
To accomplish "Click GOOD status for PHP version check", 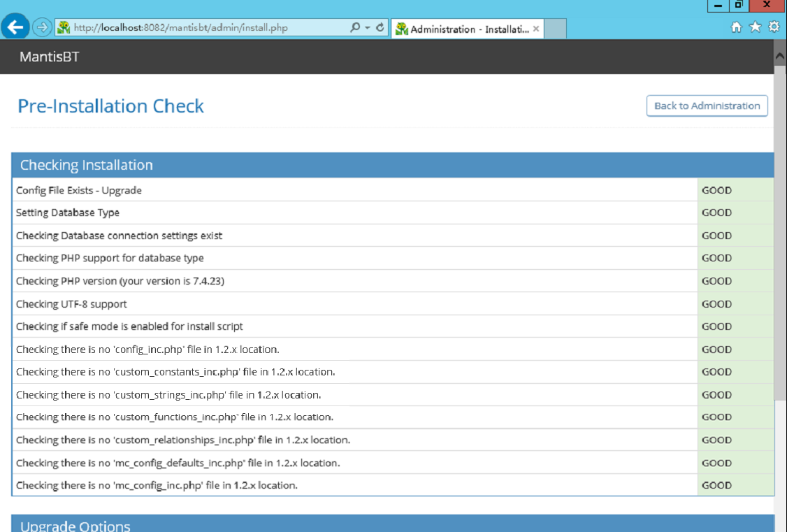I will [x=716, y=281].
